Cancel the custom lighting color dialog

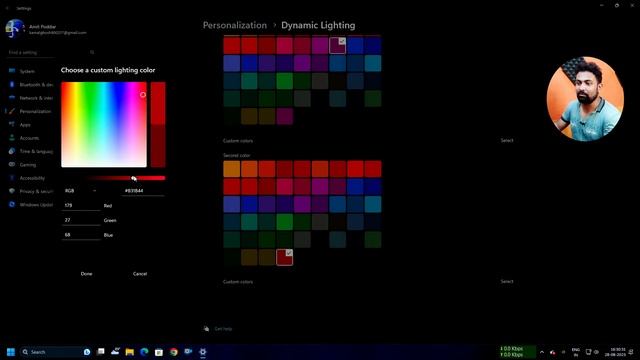point(140,274)
